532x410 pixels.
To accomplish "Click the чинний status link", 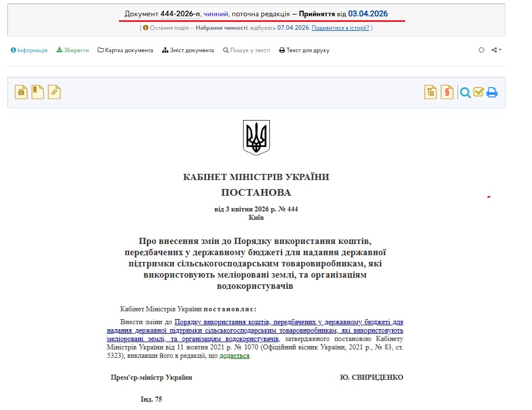I will tap(216, 14).
